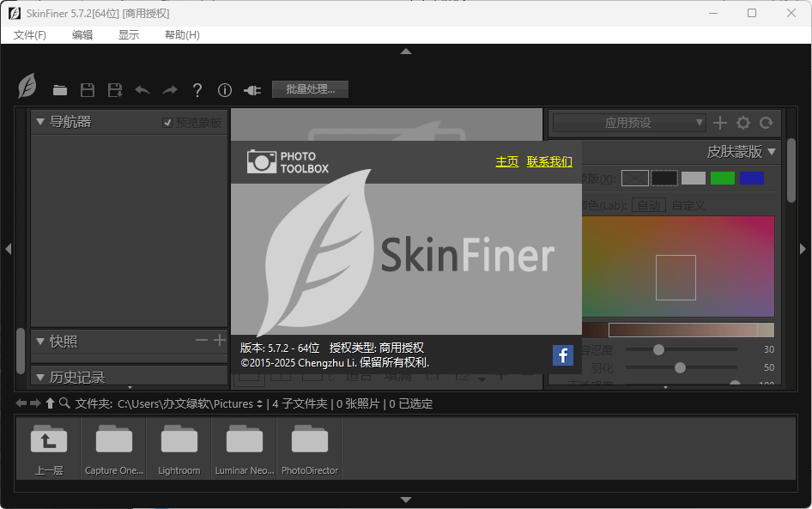
Task: Open the 文件(F) menu
Action: 28,36
